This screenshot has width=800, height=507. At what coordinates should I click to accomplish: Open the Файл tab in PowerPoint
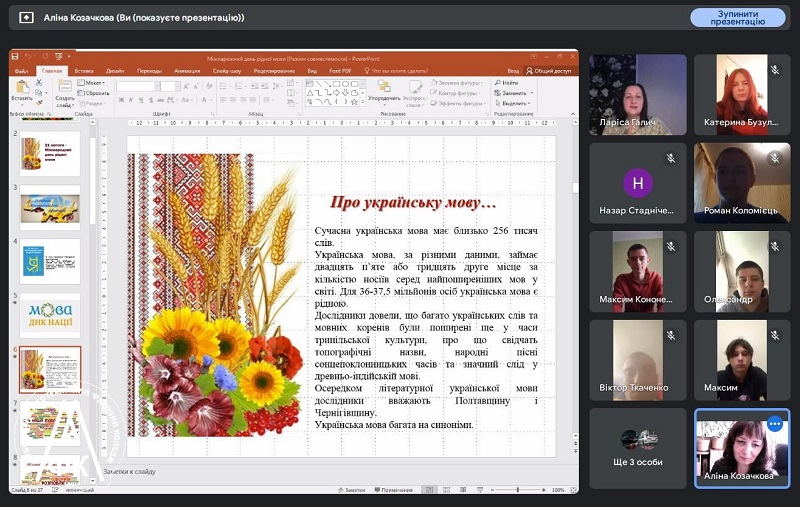tap(21, 71)
